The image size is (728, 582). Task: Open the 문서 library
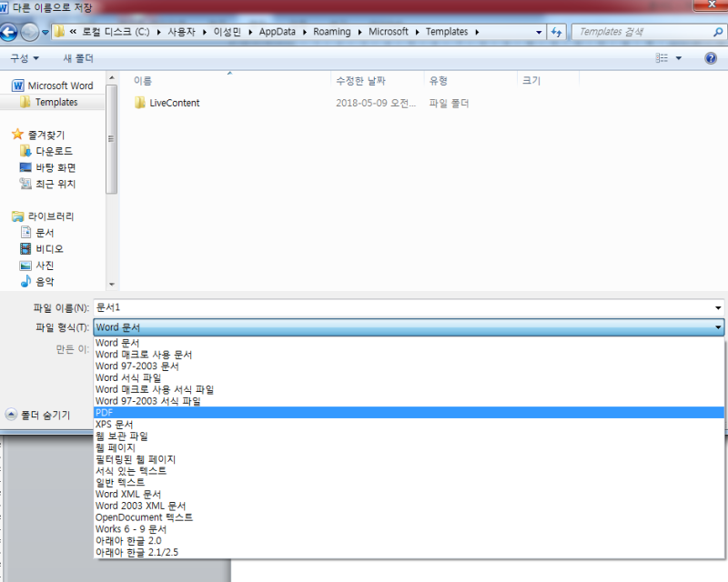[37, 233]
